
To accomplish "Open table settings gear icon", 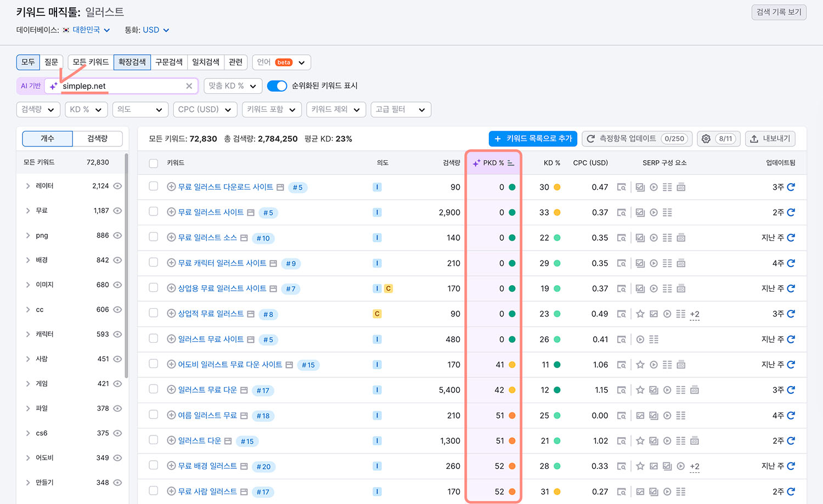I will [706, 139].
